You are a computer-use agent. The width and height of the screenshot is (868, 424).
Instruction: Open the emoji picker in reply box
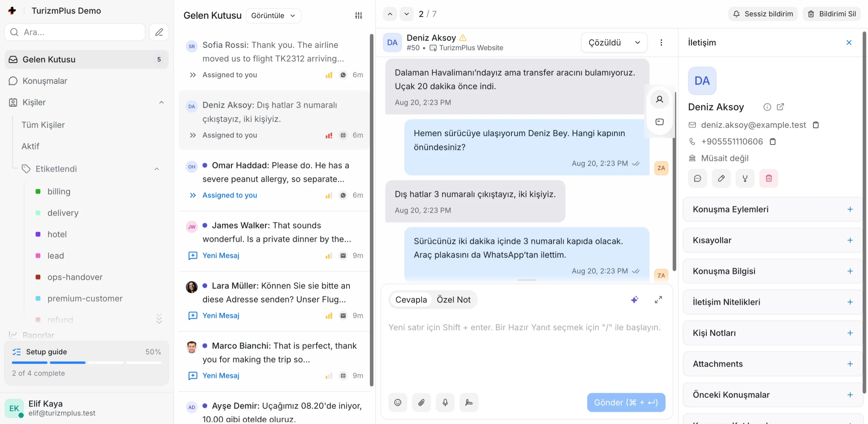398,402
